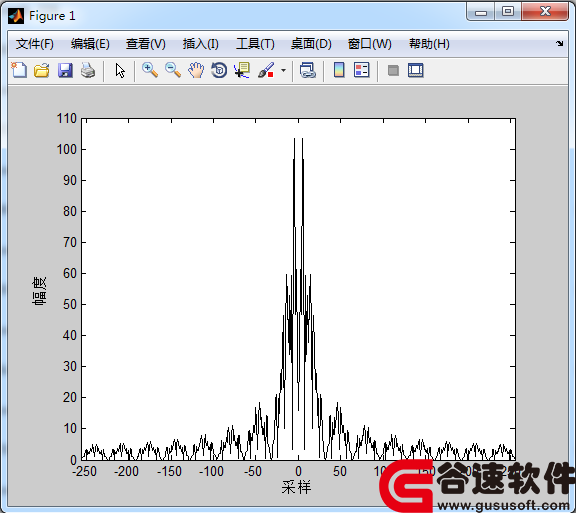Activate the Zoom In magnifier tool
The image size is (576, 513).
(150, 70)
